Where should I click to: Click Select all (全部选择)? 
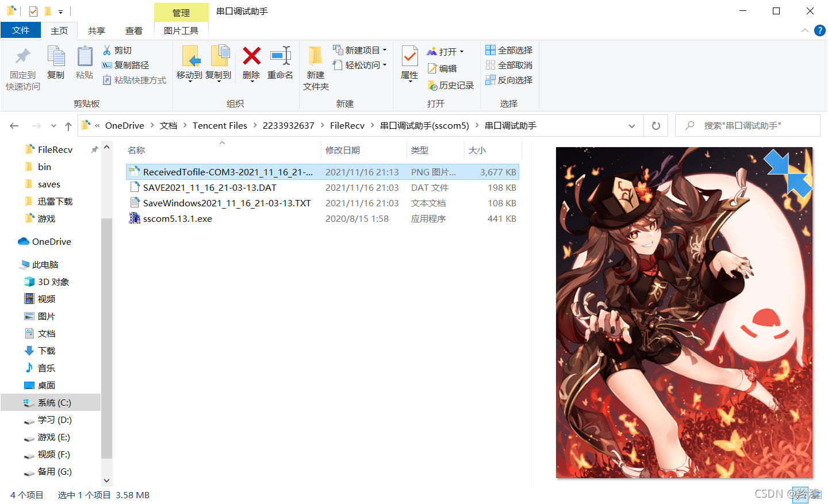pyautogui.click(x=509, y=51)
